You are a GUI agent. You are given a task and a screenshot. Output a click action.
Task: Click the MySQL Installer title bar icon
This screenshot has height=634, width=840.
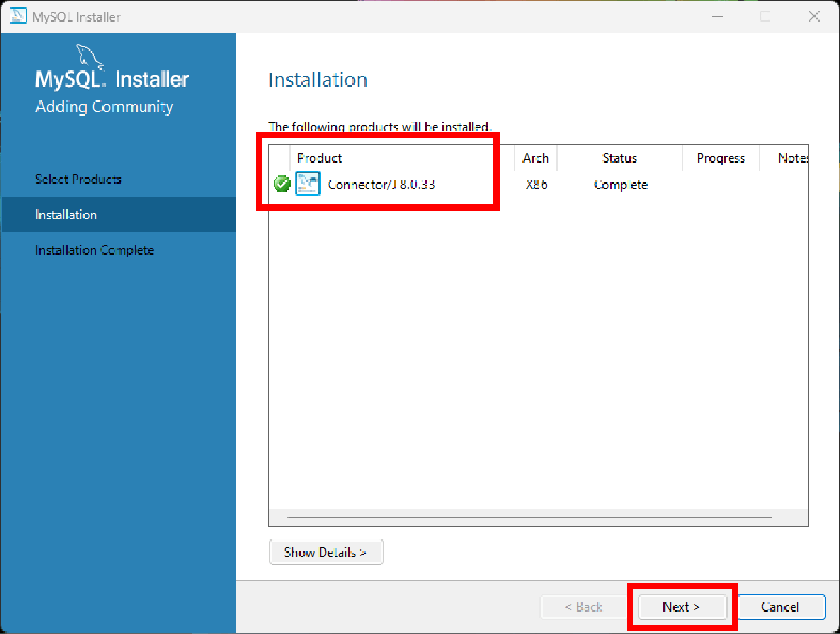[18, 16]
